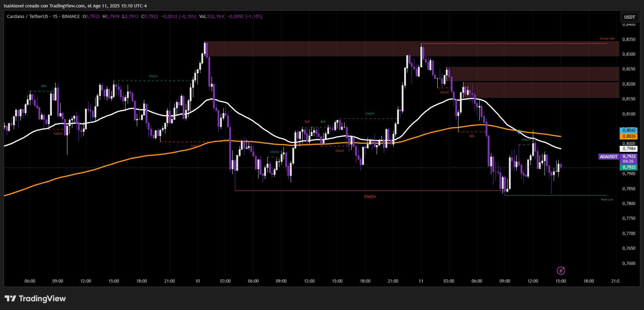Open the USDT currency selector
The image size is (644, 310).
(629, 17)
